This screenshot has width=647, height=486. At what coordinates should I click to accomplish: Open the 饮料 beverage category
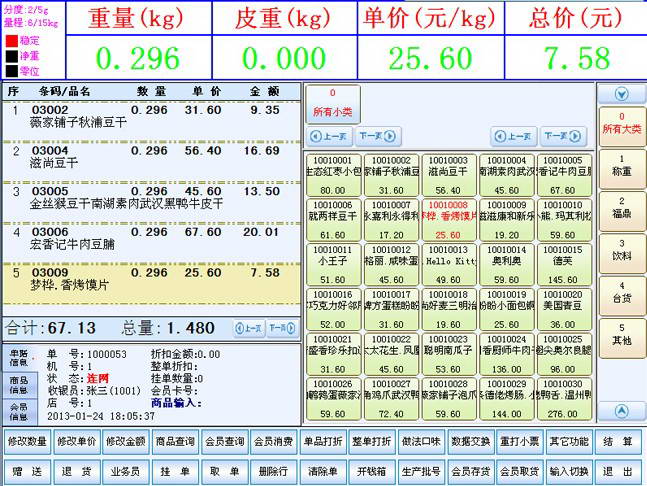point(621,248)
